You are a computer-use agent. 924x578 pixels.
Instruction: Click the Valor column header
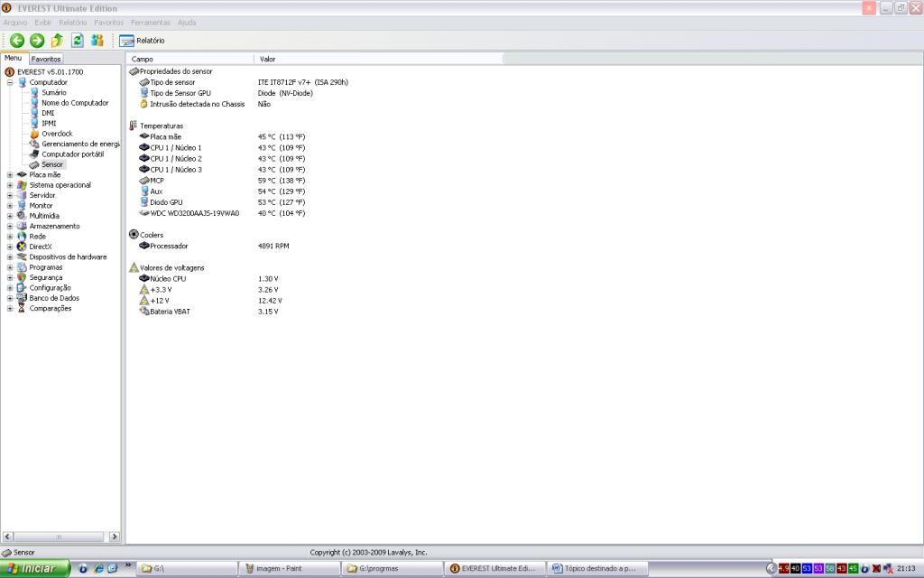379,59
